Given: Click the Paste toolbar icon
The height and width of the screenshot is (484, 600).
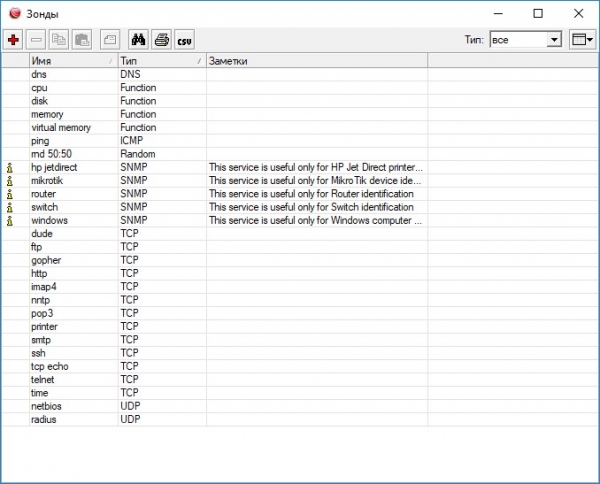Looking at the screenshot, I should coord(82,39).
